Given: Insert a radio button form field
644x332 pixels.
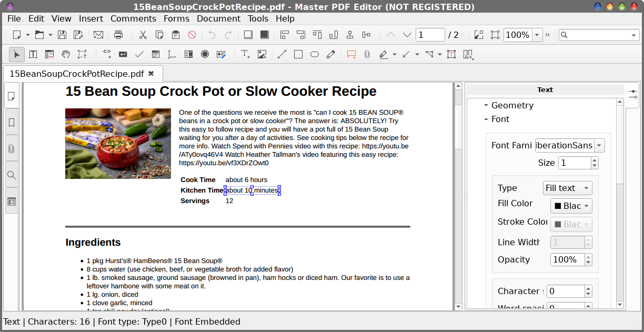Looking at the screenshot, I should pyautogui.click(x=205, y=54).
